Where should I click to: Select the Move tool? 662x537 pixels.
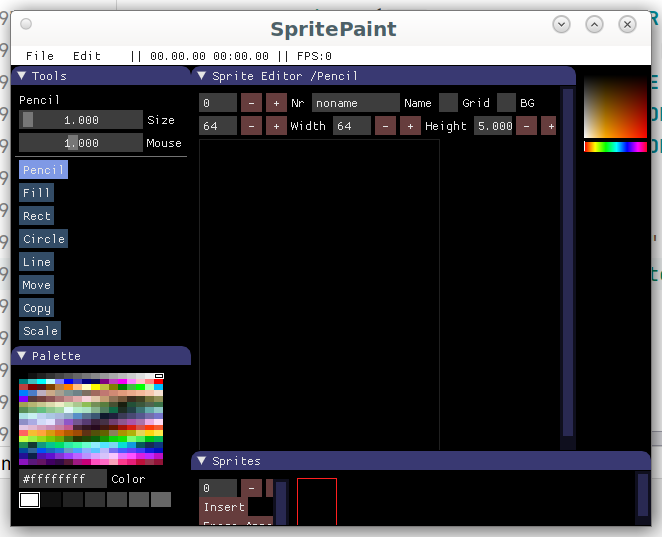[36, 285]
